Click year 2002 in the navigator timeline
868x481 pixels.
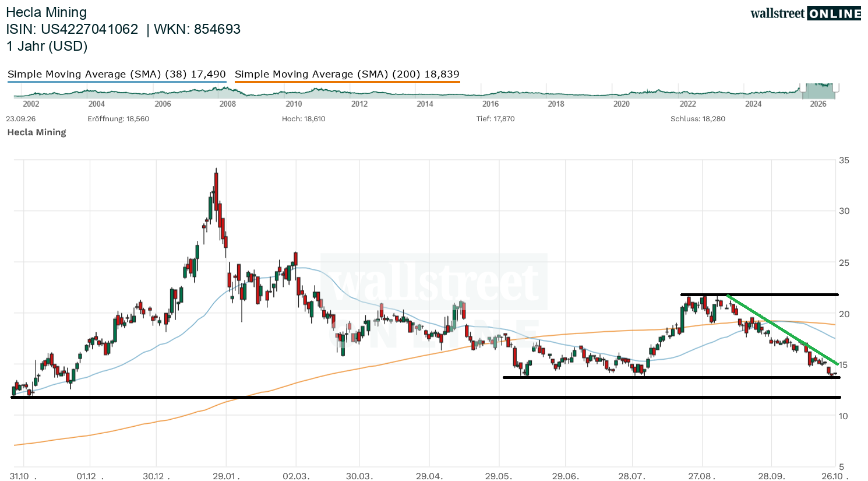pos(31,104)
